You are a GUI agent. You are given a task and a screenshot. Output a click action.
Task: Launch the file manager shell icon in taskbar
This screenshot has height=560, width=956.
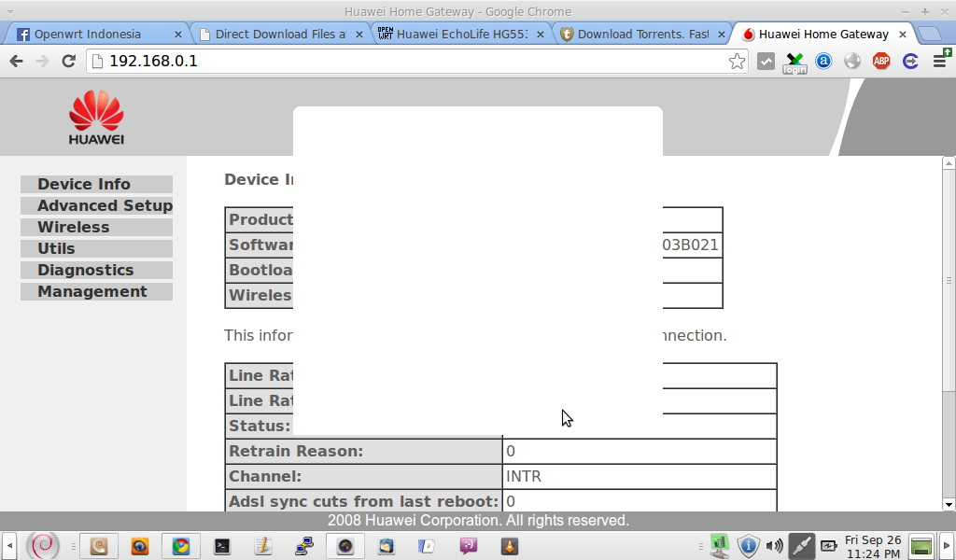click(x=99, y=545)
